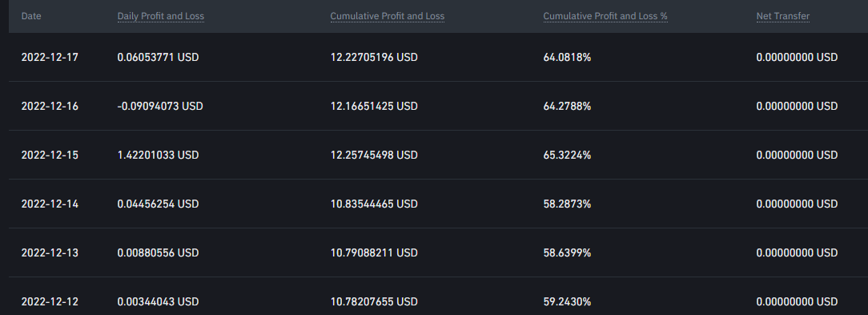
Task: Click the Net Transfer column header
Action: (x=783, y=16)
